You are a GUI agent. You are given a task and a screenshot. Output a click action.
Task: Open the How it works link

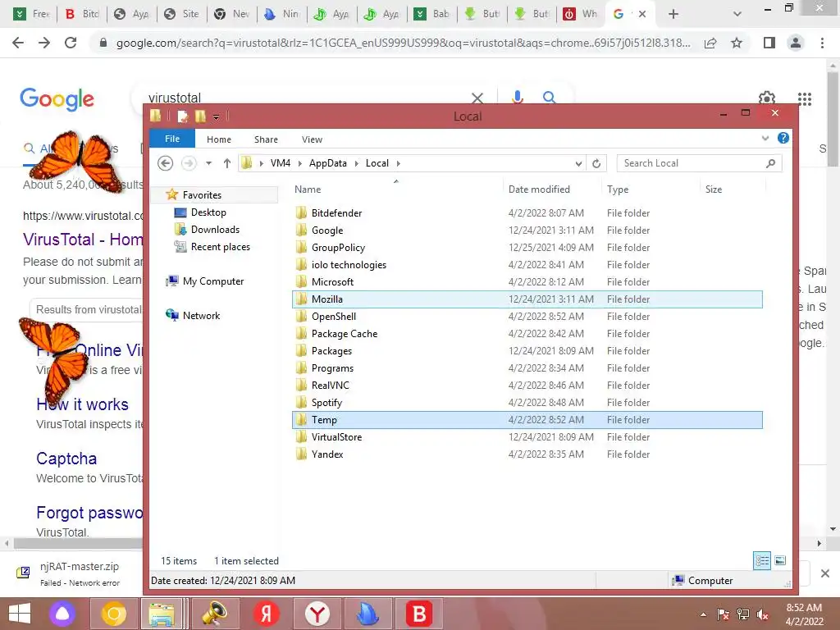click(x=83, y=404)
